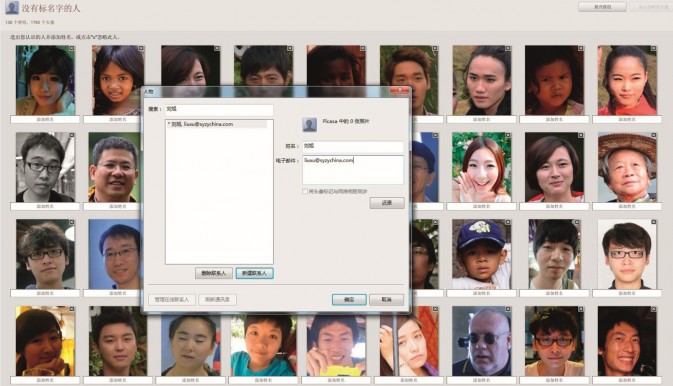Click the 确定 button in the dialog
673x386 pixels.
349,300
